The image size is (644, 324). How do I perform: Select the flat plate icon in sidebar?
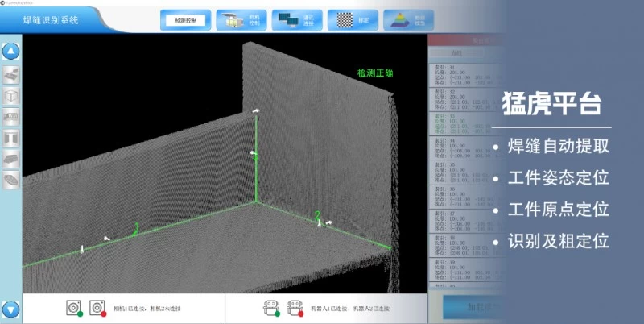(11, 160)
